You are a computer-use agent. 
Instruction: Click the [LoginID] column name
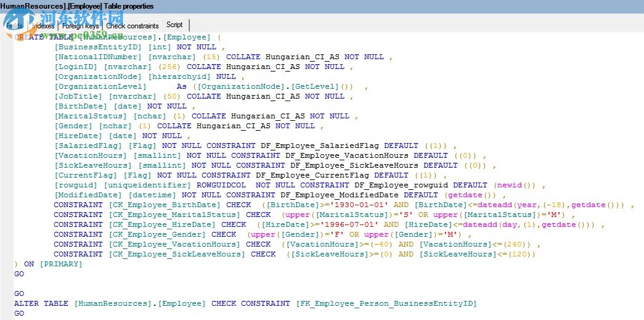click(x=76, y=67)
